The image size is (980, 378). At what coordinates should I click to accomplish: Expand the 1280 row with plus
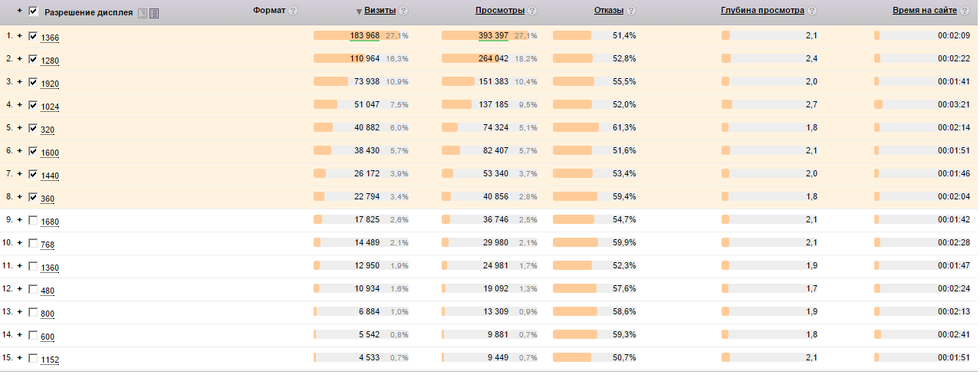click(19, 58)
